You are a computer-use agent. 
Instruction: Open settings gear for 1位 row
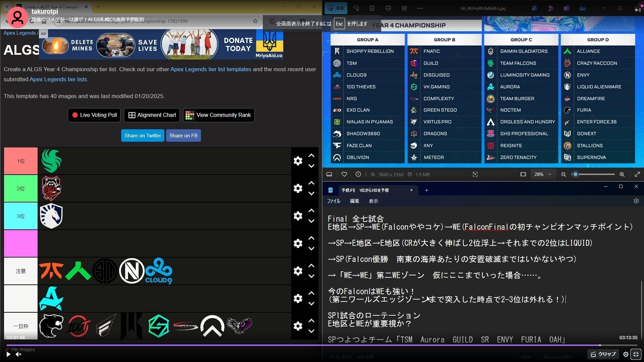pyautogui.click(x=298, y=161)
